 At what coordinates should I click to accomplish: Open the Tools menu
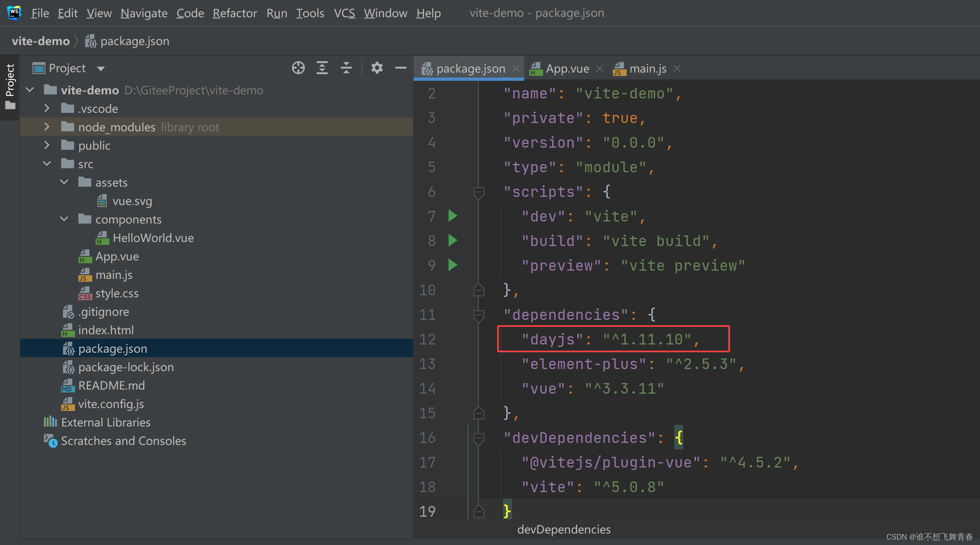pyautogui.click(x=310, y=13)
